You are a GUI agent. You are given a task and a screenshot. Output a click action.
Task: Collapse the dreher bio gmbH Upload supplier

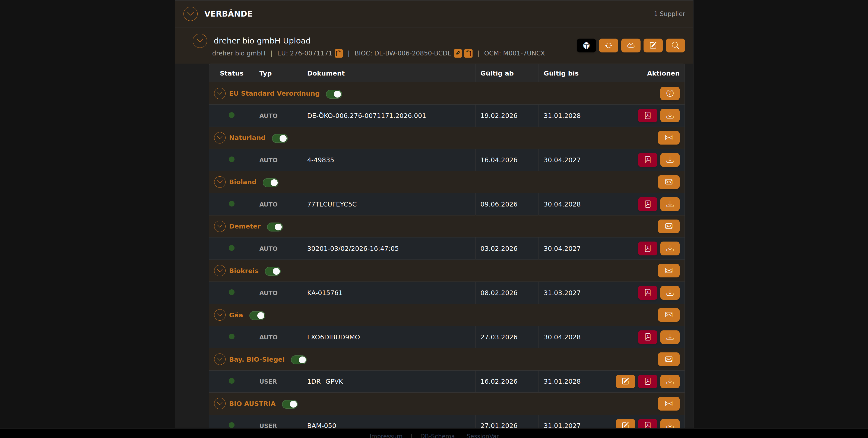coord(200,41)
